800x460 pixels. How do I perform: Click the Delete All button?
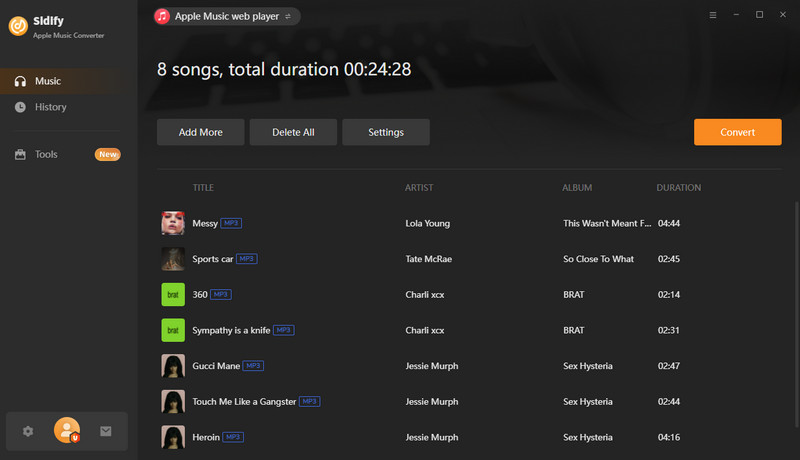tap(293, 132)
